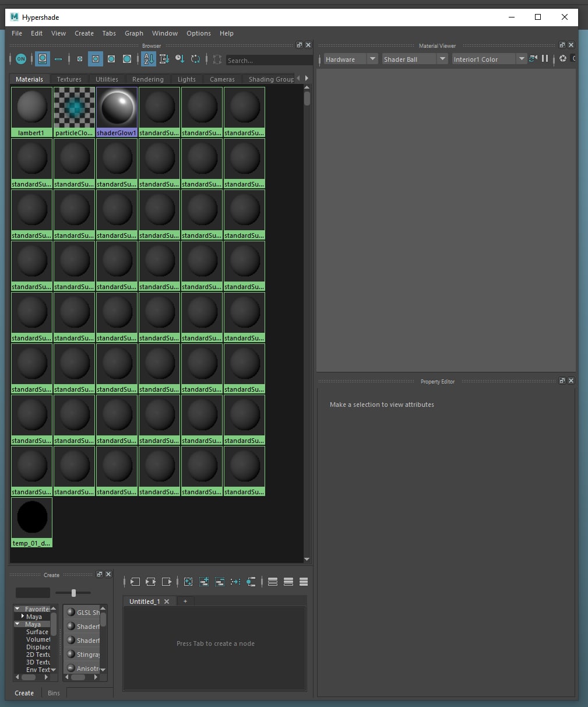Click the rearrange graph icon

pyautogui.click(x=235, y=582)
